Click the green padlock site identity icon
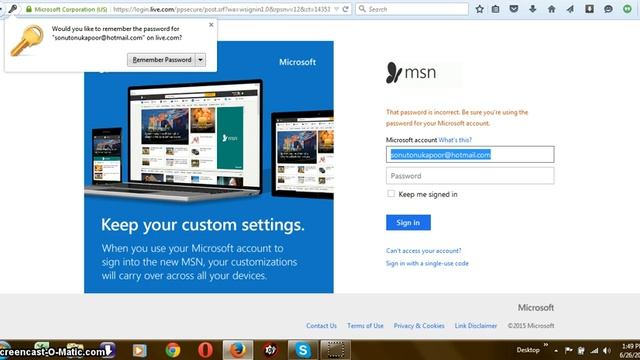Viewport: 640px width, 360px height. click(29, 9)
